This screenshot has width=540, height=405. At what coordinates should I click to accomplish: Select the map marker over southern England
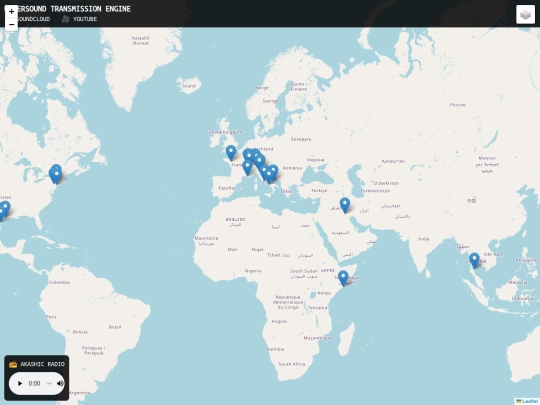[x=231, y=153]
